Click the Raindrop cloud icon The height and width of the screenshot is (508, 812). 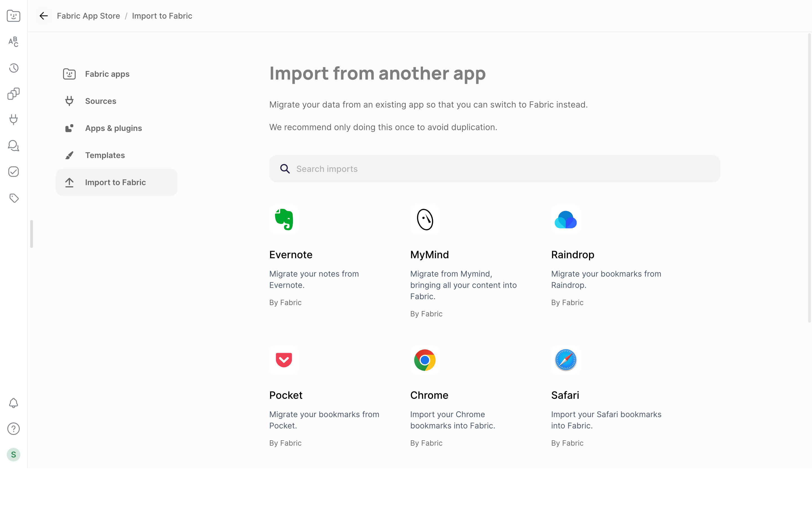coord(566,219)
